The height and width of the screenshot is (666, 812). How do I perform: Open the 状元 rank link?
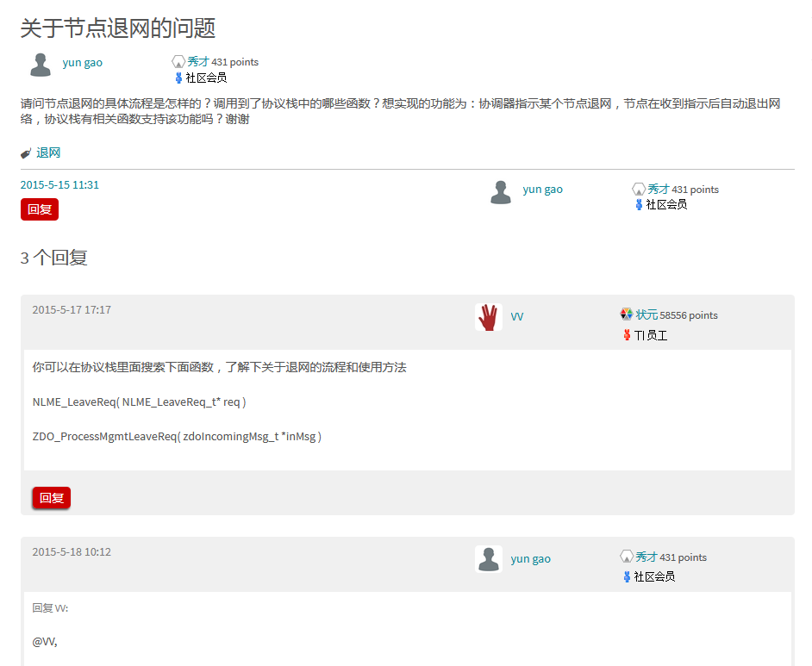[646, 314]
